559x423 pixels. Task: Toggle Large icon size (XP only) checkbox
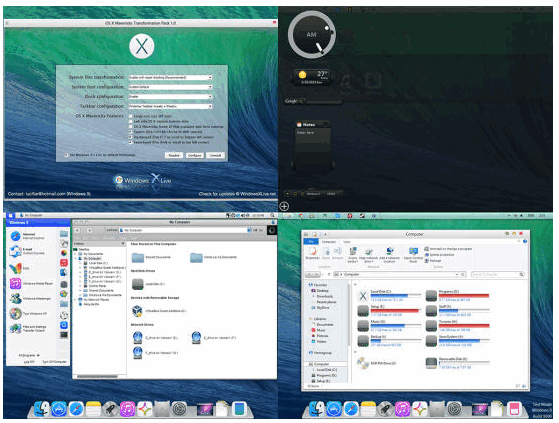[130, 116]
